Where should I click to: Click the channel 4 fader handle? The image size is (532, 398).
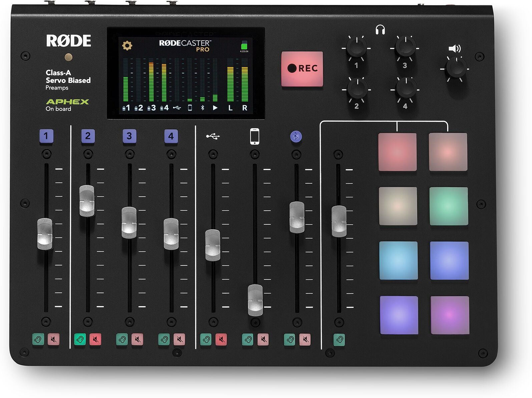[x=171, y=234]
